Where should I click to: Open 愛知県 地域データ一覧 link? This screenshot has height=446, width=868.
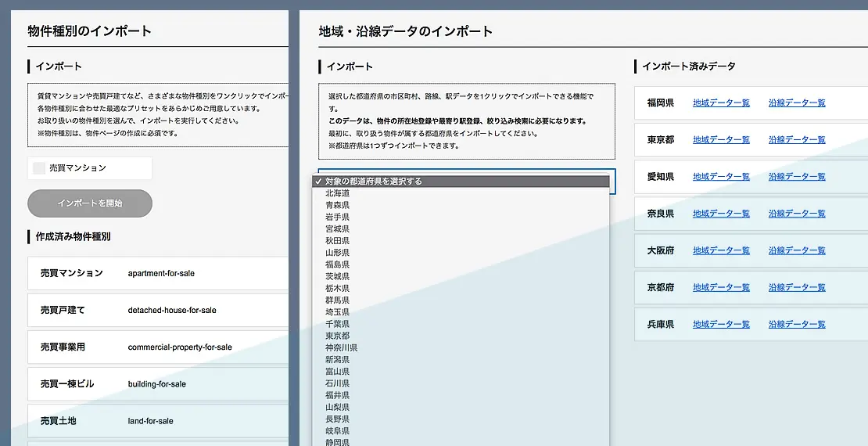click(721, 177)
